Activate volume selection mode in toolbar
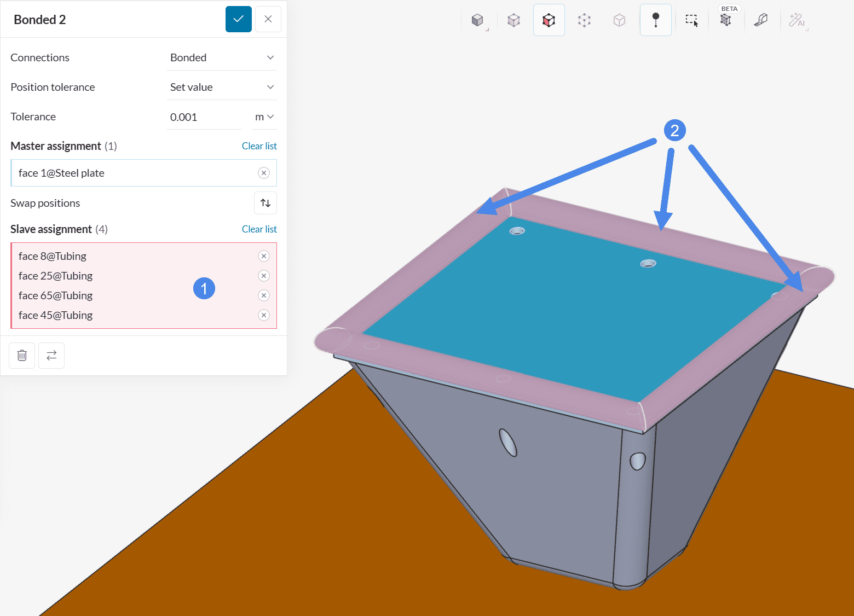The width and height of the screenshot is (854, 616). [x=513, y=21]
